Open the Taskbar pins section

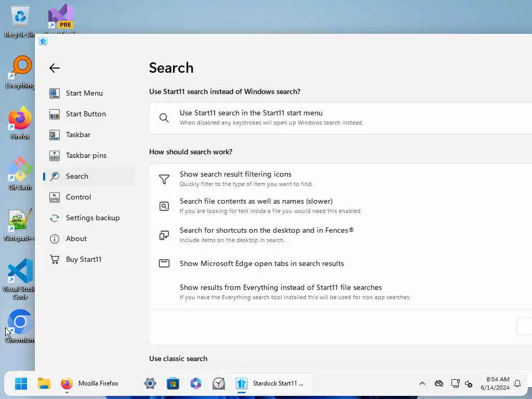point(89,155)
